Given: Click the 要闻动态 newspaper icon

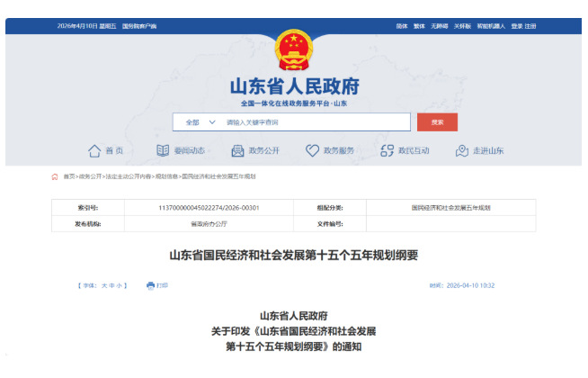Looking at the screenshot, I should (x=163, y=150).
